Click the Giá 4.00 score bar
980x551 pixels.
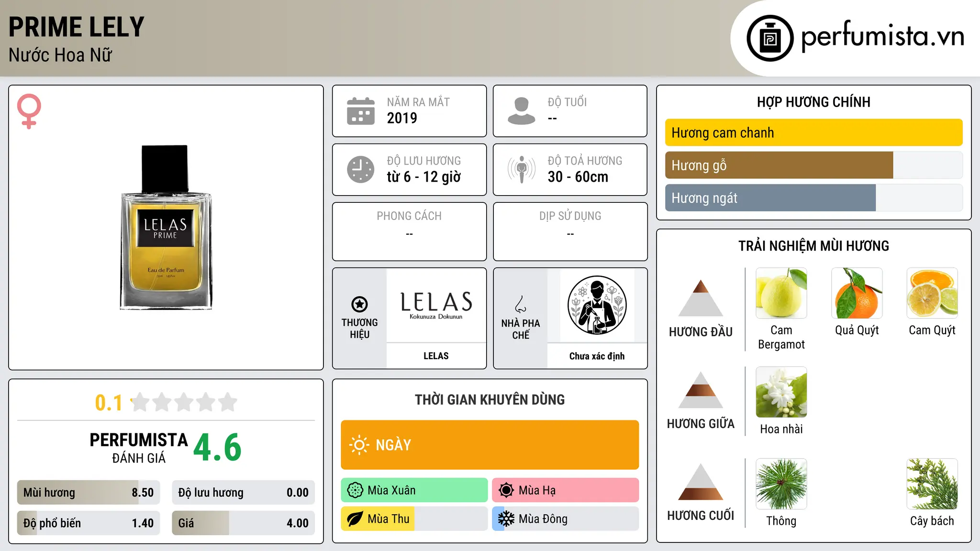click(243, 523)
